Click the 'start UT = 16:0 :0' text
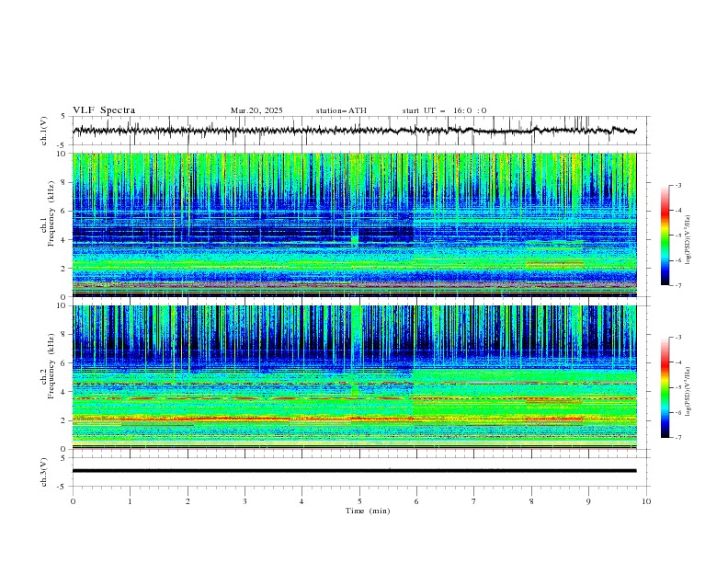The width and height of the screenshot is (728, 563). tap(444, 110)
